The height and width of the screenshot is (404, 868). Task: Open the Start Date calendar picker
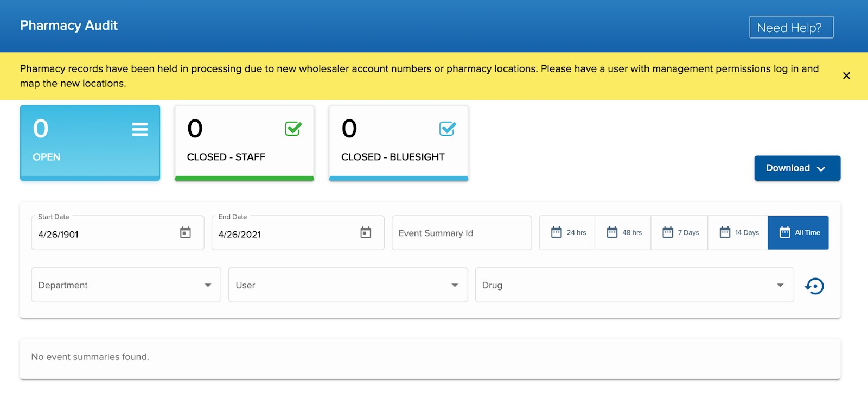tap(186, 232)
